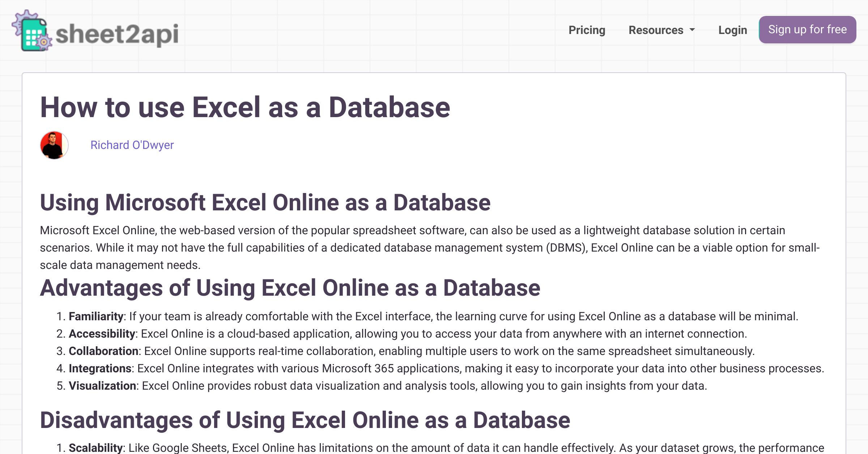Image resolution: width=868 pixels, height=454 pixels.
Task: Click the 'Disadvantages of Using Excel Online' heading
Action: pyautogui.click(x=305, y=420)
